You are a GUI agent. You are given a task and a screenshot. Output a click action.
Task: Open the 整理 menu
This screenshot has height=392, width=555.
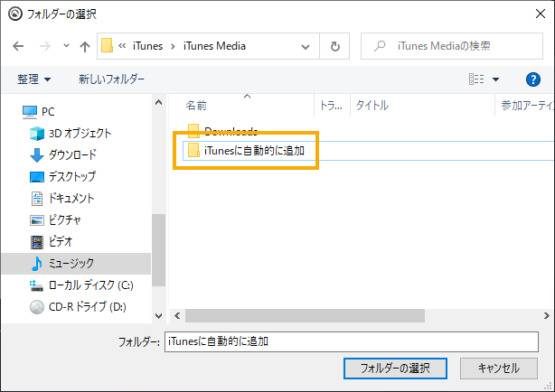click(34, 79)
